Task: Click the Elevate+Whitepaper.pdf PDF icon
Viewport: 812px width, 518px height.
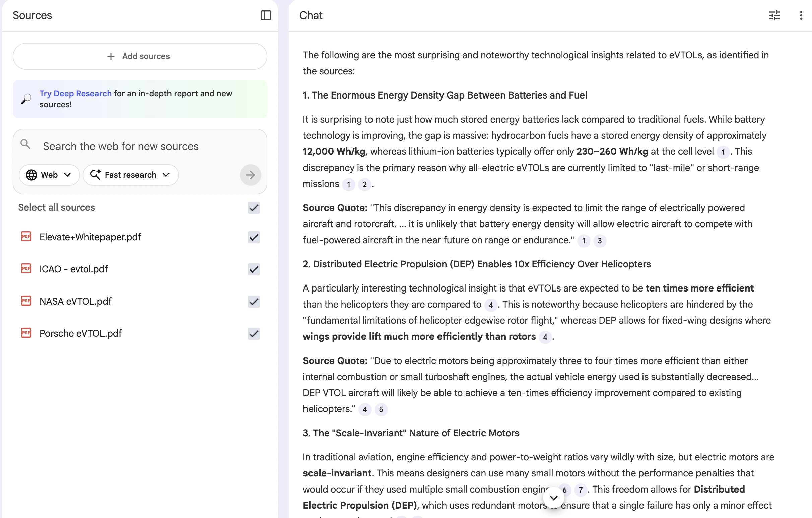Action: [x=26, y=237]
